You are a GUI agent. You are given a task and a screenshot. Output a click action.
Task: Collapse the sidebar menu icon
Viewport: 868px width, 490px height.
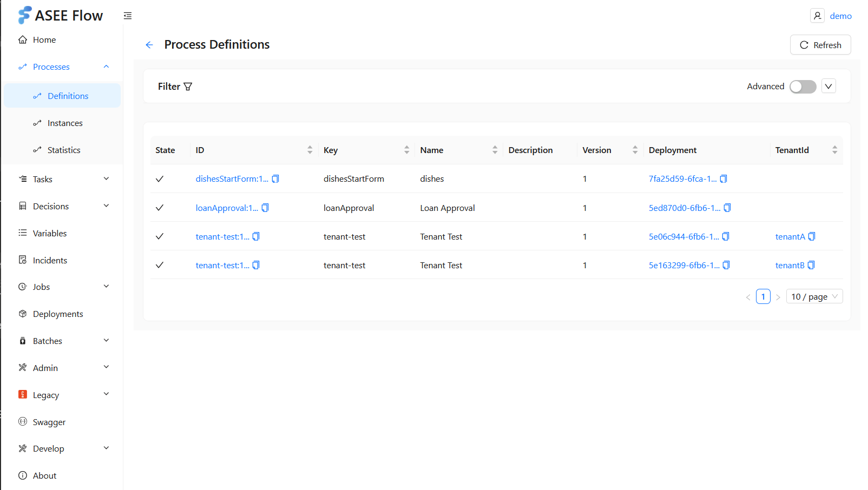(128, 16)
